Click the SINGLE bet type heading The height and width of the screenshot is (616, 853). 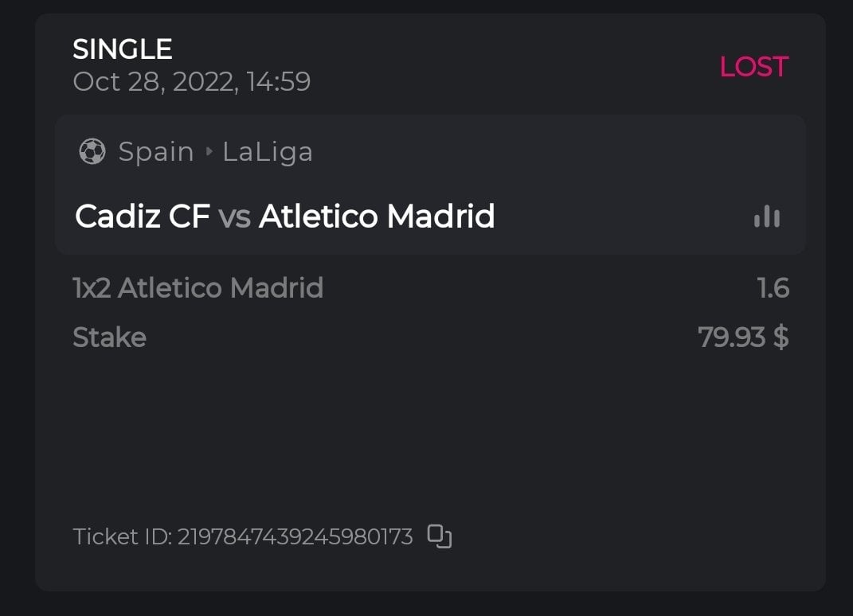(123, 49)
